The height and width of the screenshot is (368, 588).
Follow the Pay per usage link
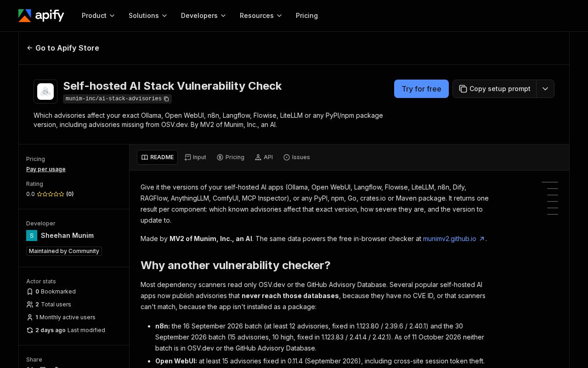(46, 169)
